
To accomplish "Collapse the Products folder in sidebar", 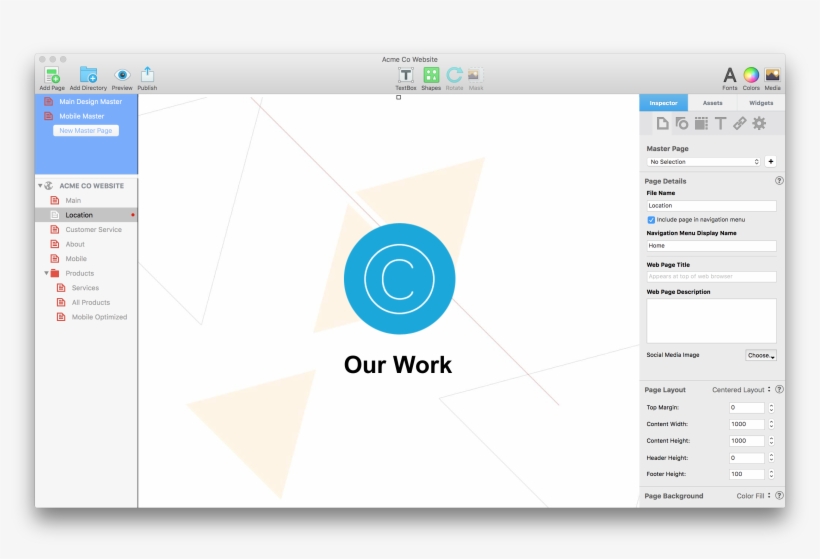I will pos(46,273).
